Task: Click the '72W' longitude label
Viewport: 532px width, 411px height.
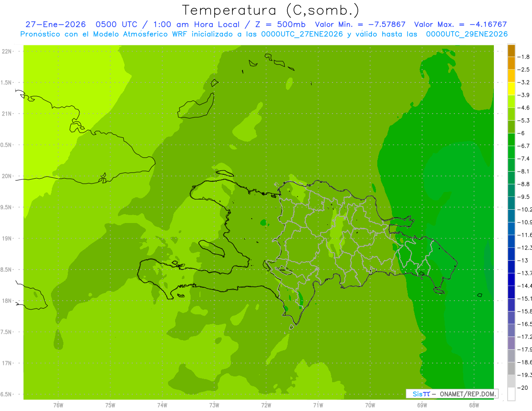Action: 266,405
